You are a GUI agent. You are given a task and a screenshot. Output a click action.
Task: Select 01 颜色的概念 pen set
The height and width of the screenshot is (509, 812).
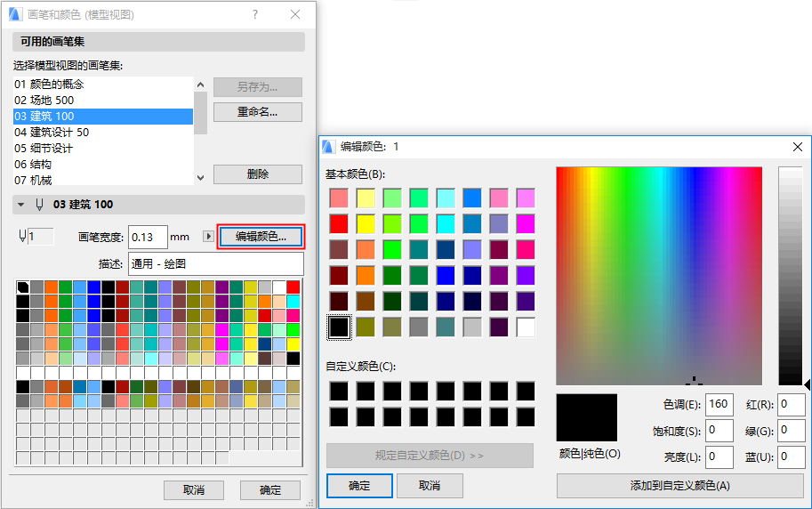point(49,84)
